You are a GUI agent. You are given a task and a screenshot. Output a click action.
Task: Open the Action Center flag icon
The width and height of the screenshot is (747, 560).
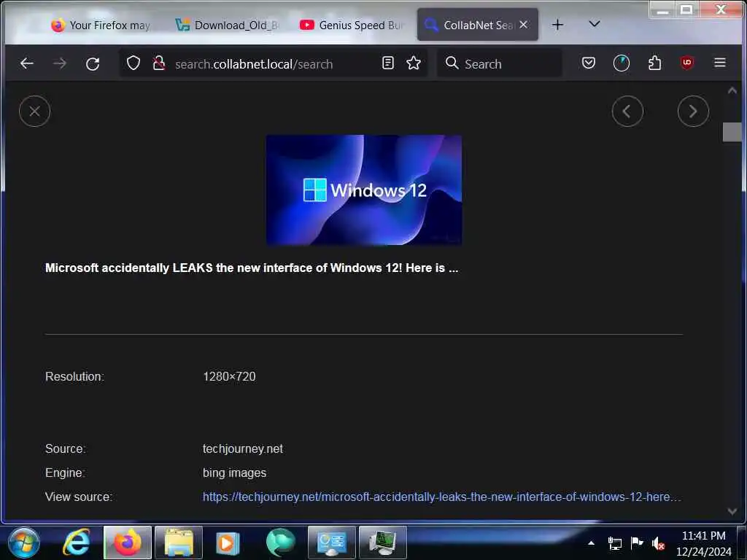[x=636, y=542]
